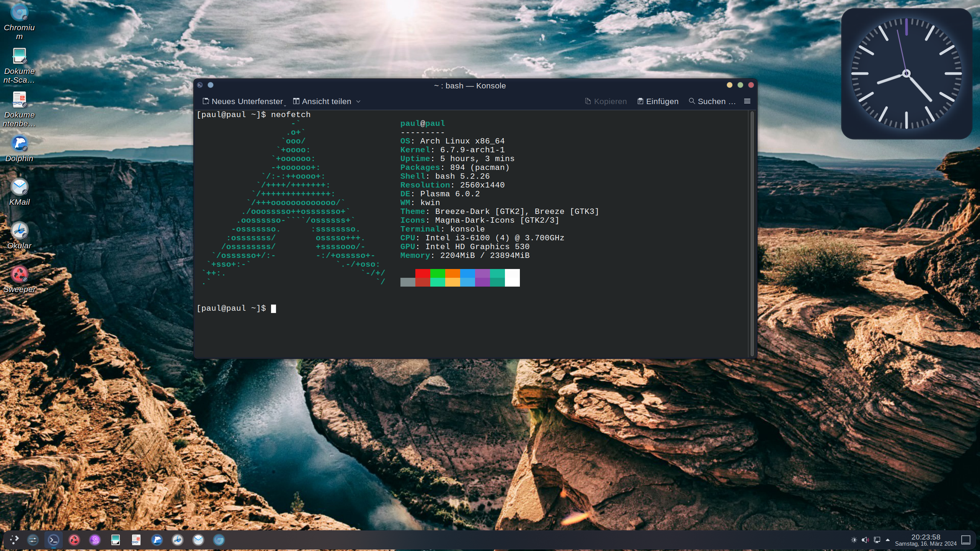Expand the Ansicht teilen dropdown arrow
Image resolution: width=980 pixels, height=551 pixels.
pos(358,102)
